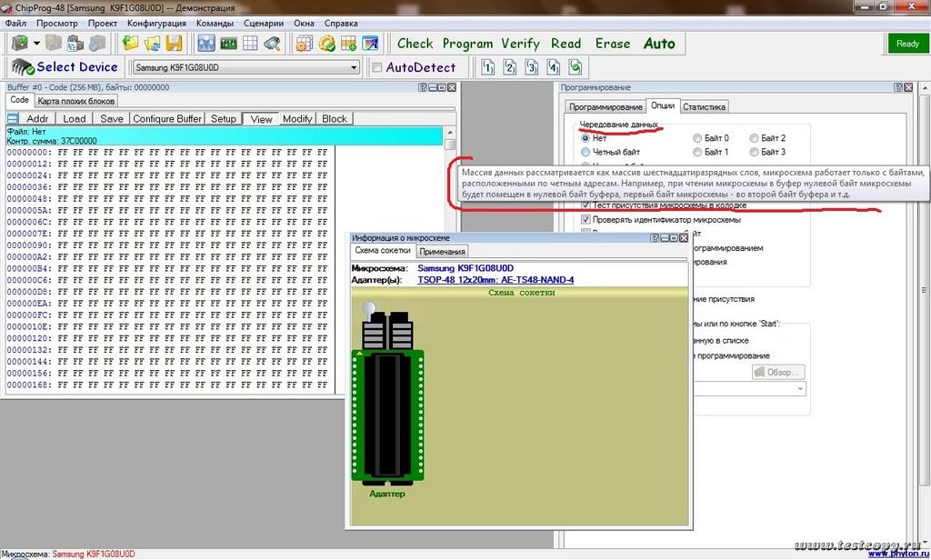The width and height of the screenshot is (931, 560).
Task: Click the Program command button
Action: (x=467, y=43)
